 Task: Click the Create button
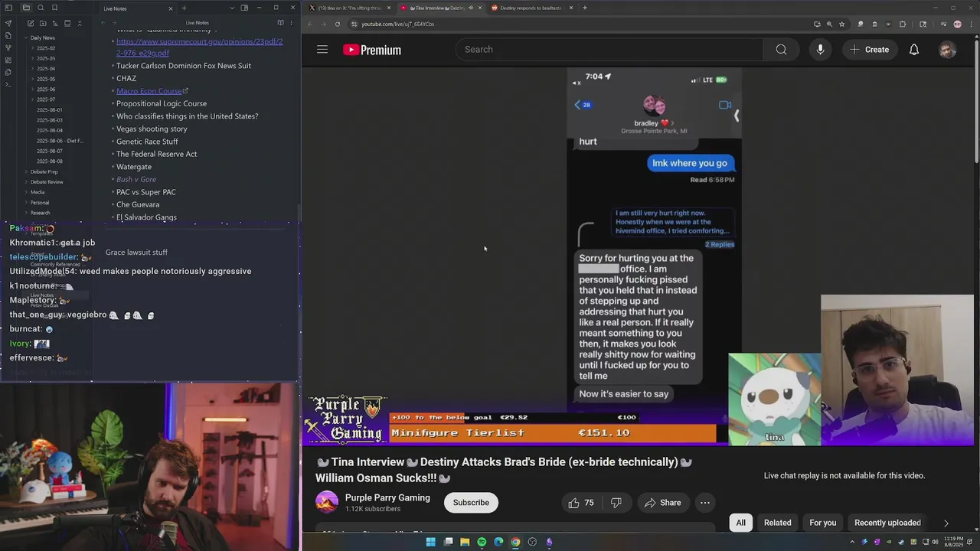coord(869,50)
